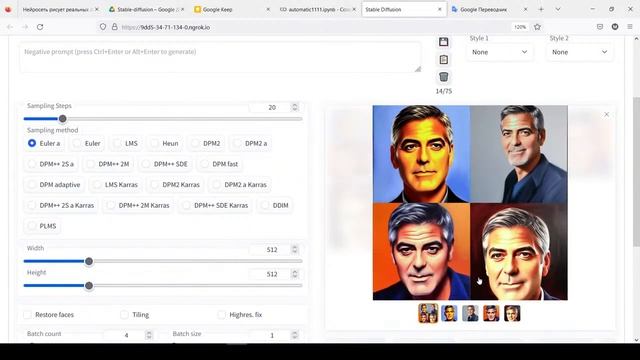Select the last thumbnail in gallery strip
Image resolution: width=640 pixels, height=360 pixels.
[x=512, y=313]
